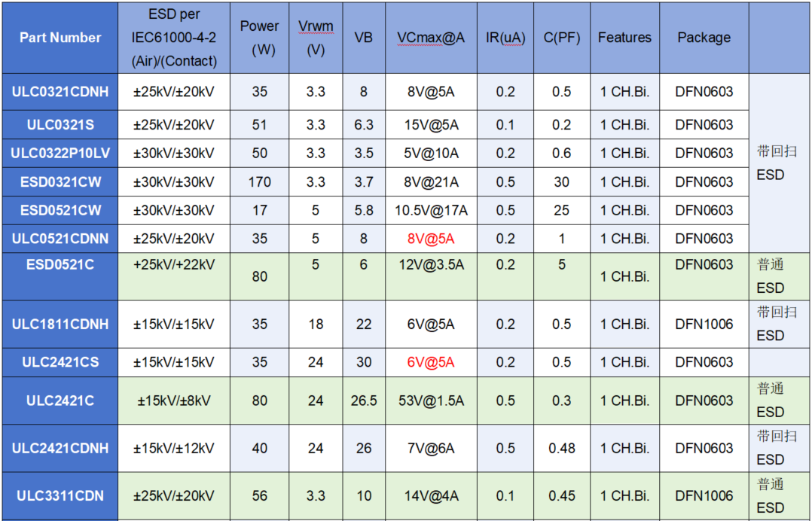This screenshot has height=521, width=812.
Task: Select the Part Number column header
Action: 60,38
